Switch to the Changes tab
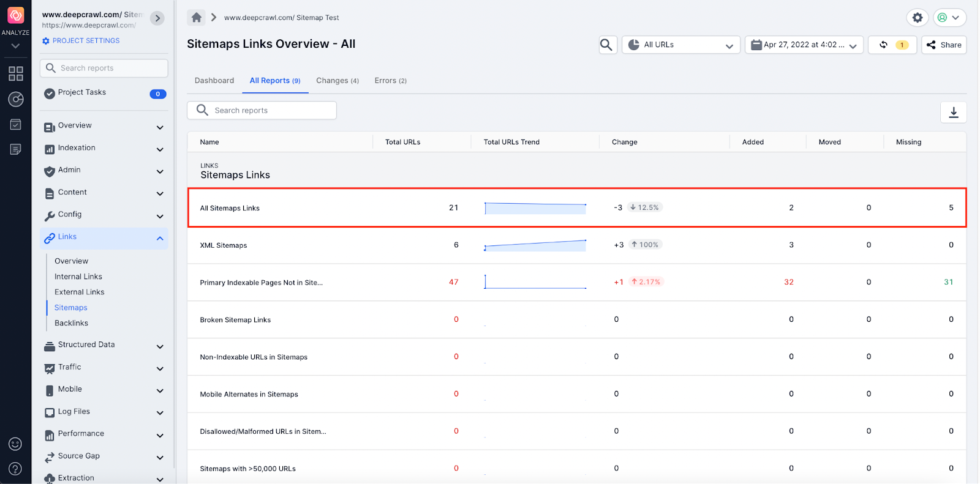The height and width of the screenshot is (484, 980). 337,81
